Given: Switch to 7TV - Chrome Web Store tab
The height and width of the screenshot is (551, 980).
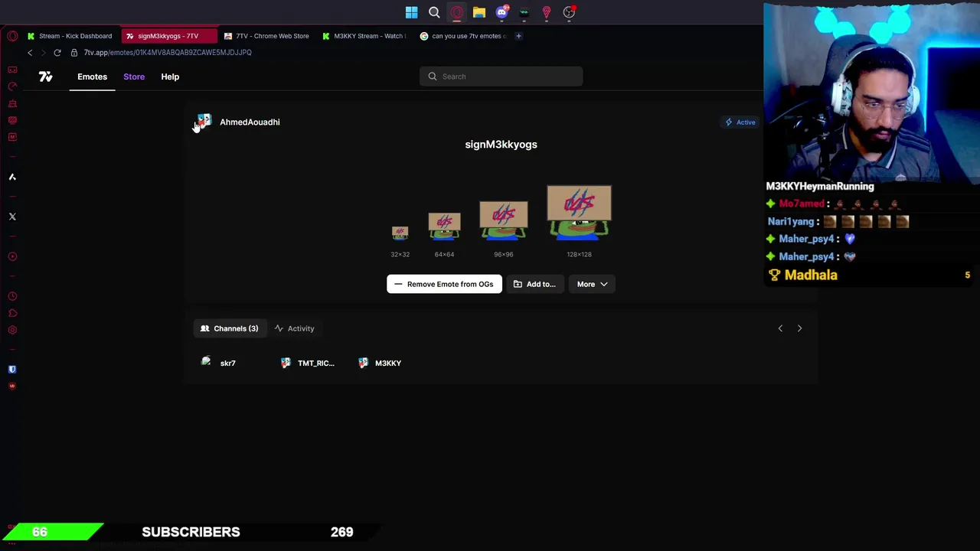Looking at the screenshot, I should pos(267,36).
